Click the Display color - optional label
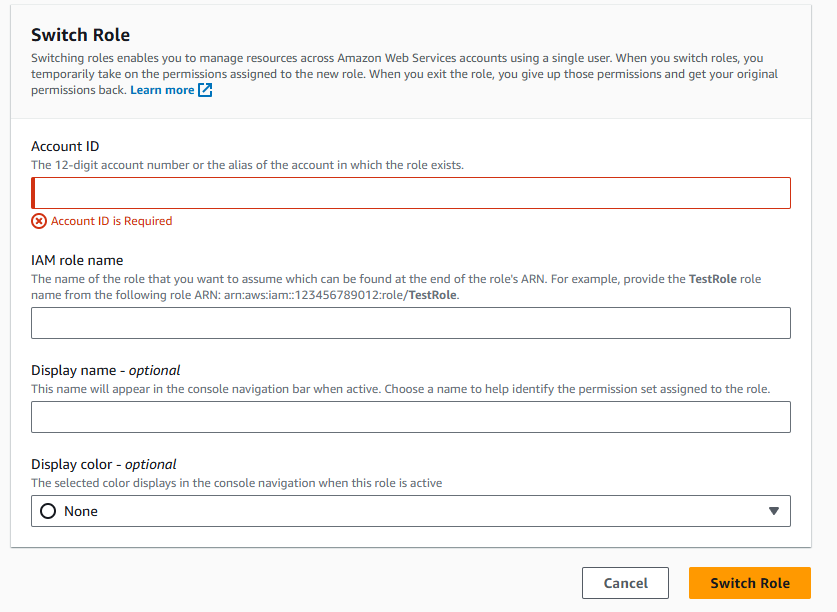Viewport: 837px width, 612px height. (104, 464)
